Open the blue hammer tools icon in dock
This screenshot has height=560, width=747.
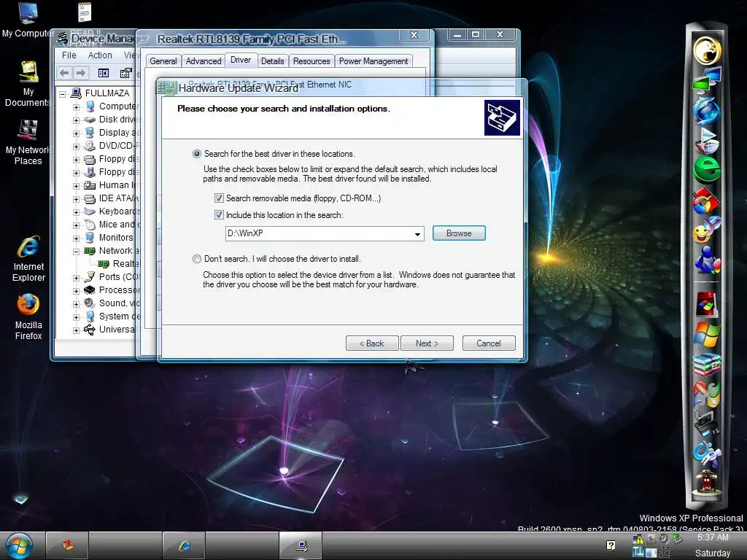[x=707, y=454]
